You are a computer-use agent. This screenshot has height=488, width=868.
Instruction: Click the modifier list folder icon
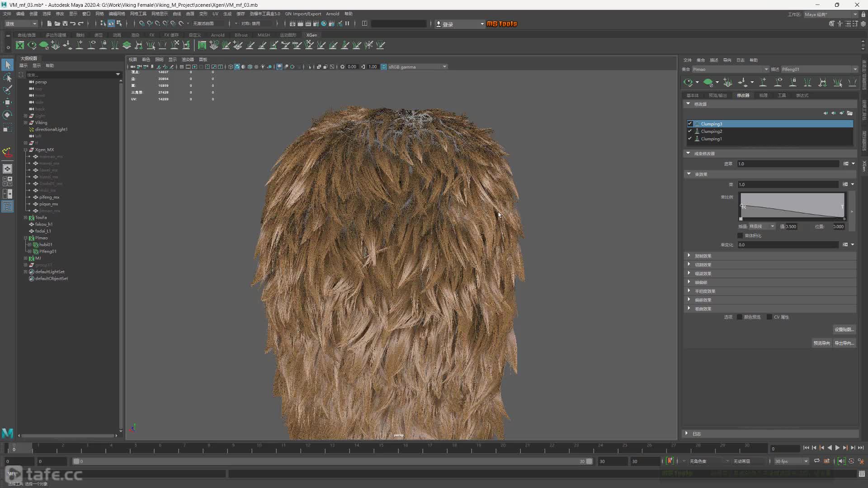(850, 113)
